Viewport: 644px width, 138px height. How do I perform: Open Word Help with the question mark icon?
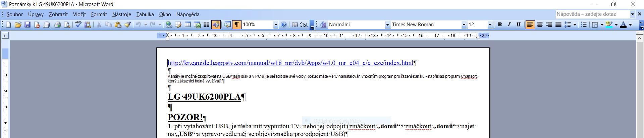[284, 25]
